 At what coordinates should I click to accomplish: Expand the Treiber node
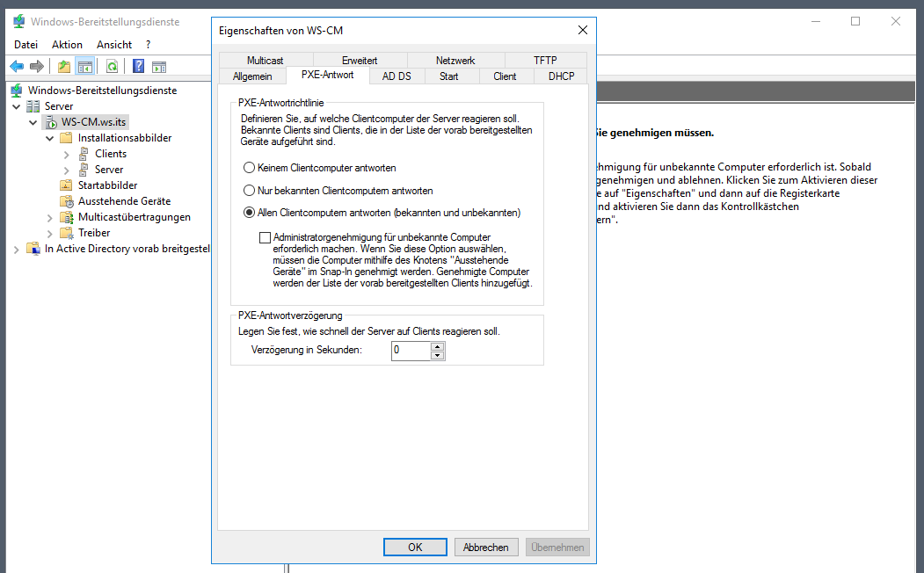(x=50, y=234)
